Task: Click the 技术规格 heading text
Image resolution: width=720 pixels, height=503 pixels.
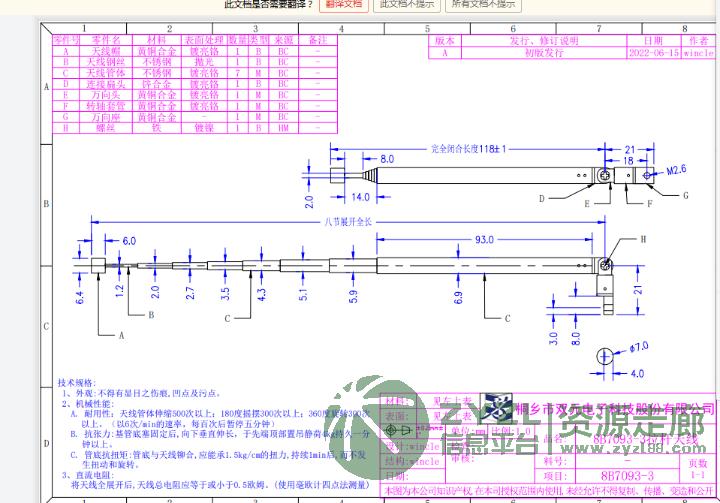Action: [75, 383]
